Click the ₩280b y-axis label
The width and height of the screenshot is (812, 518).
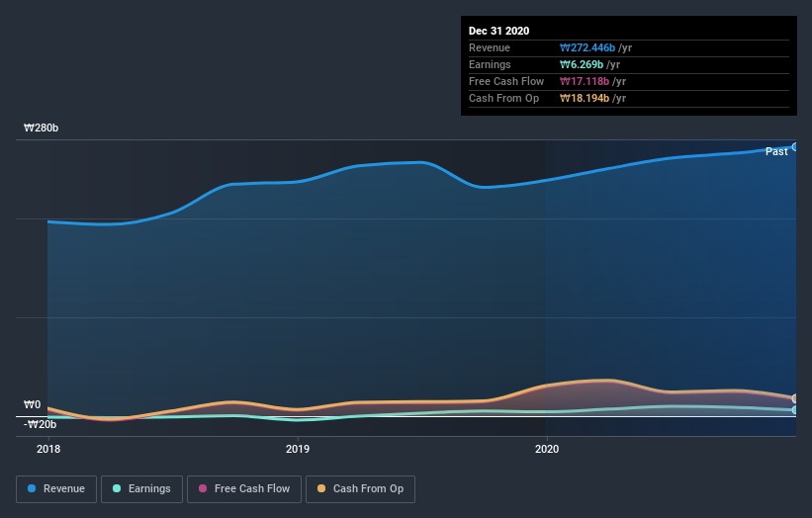click(x=41, y=128)
